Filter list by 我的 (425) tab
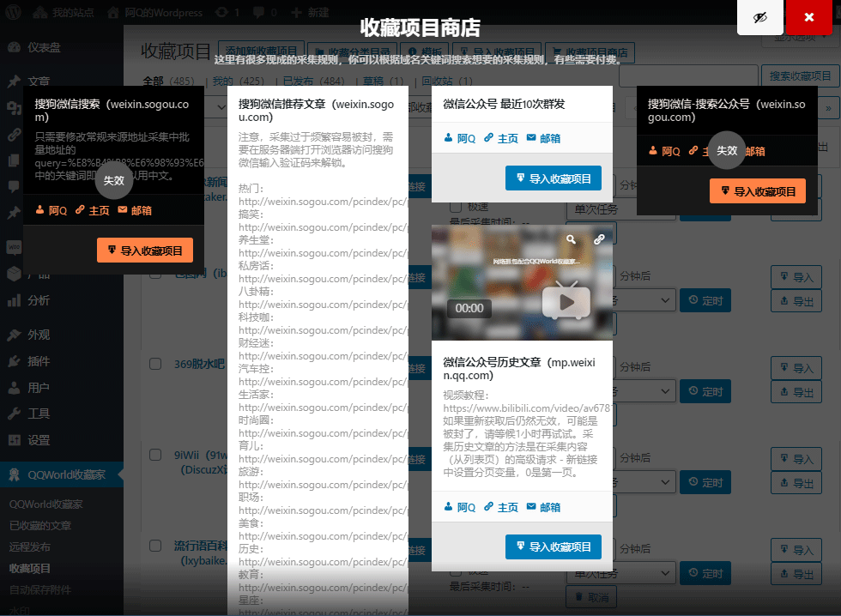This screenshot has height=616, width=841. point(239,81)
